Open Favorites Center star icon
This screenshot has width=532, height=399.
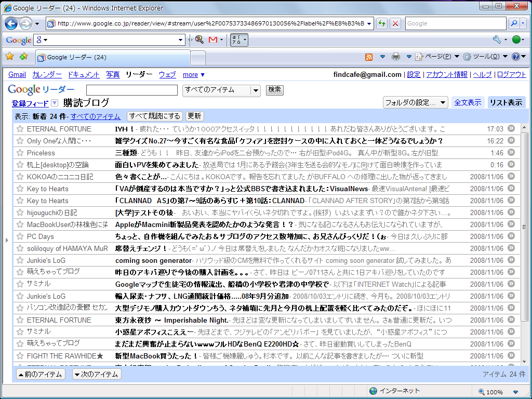(x=9, y=56)
